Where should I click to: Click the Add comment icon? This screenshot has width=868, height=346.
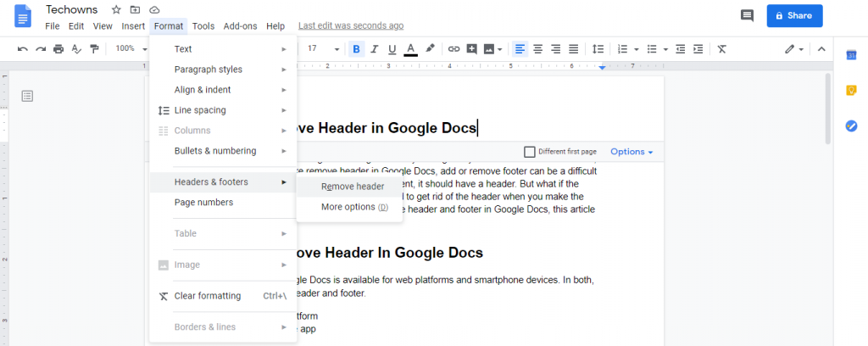tap(471, 48)
